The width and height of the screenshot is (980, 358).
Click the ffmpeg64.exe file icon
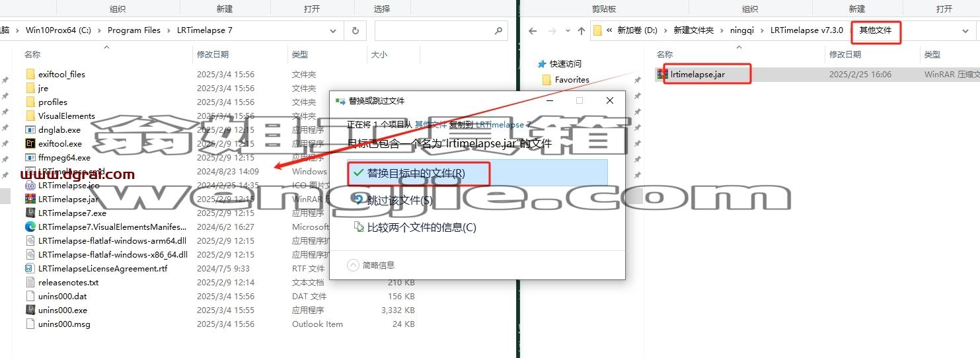pyautogui.click(x=30, y=157)
